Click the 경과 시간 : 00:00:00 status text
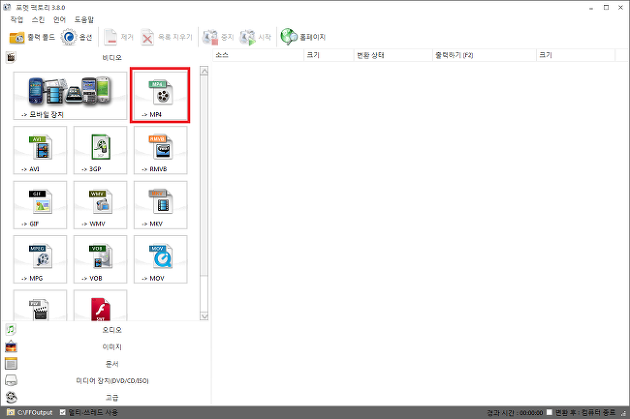Viewport: 630px width, 419px height. 515,413
